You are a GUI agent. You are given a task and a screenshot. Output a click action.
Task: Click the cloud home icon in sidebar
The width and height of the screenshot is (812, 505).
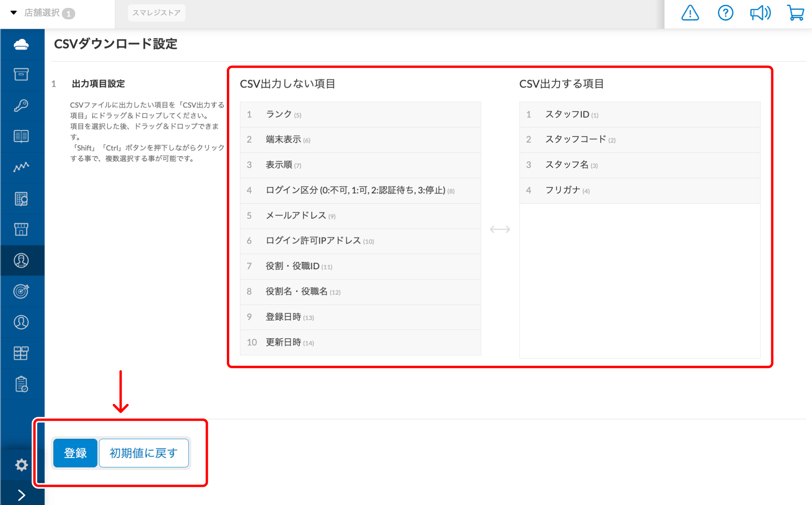[x=21, y=44]
